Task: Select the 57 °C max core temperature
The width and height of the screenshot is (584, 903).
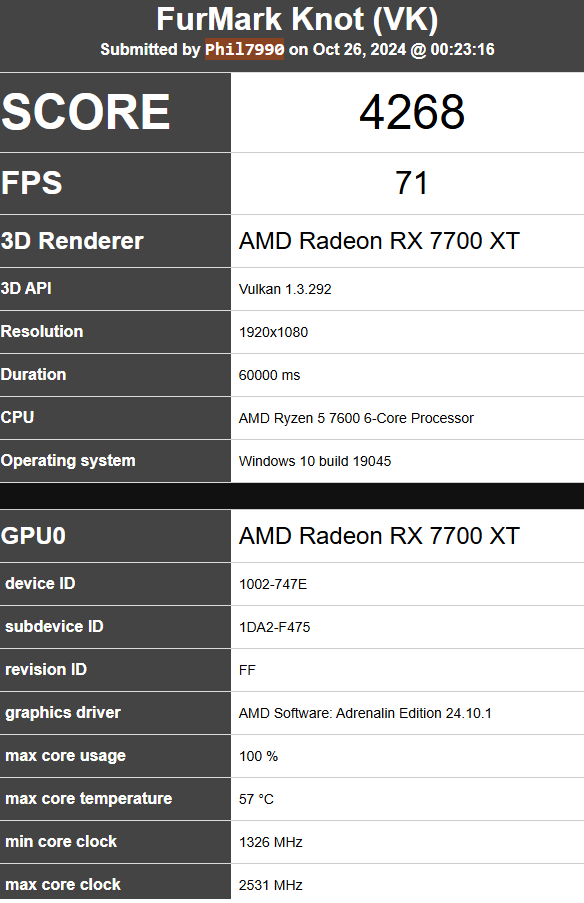Action: [256, 799]
